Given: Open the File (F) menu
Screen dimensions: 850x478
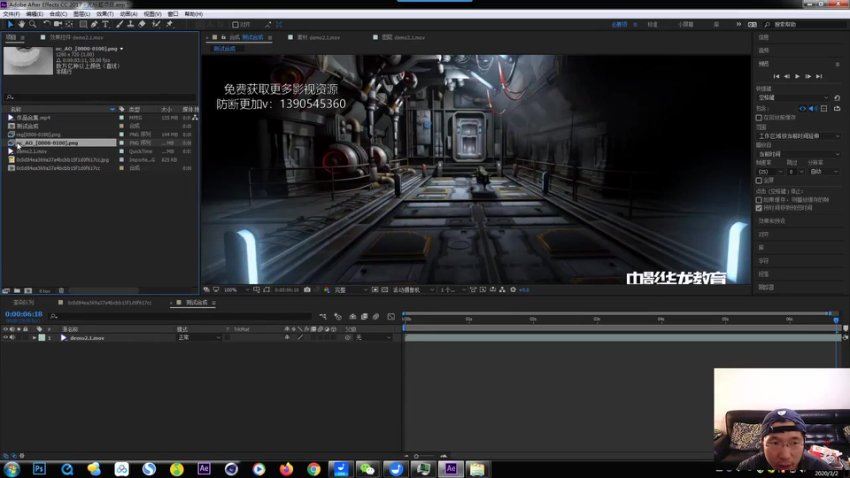Looking at the screenshot, I should click(x=11, y=14).
